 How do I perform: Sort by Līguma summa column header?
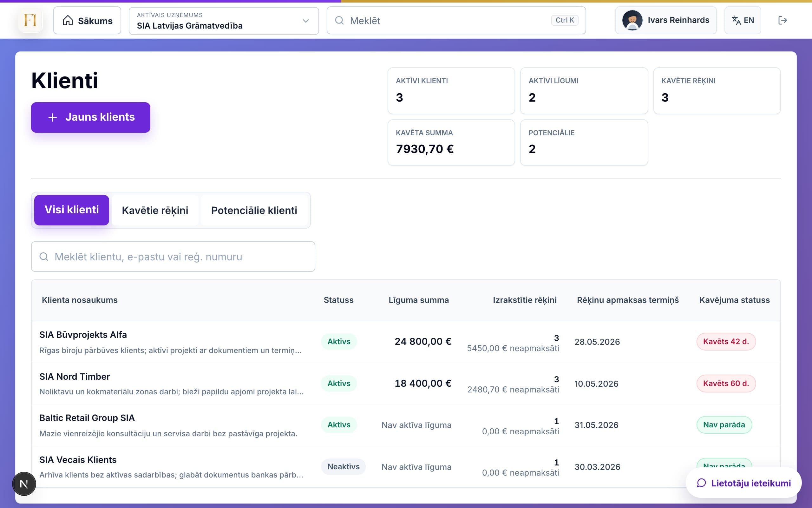[x=418, y=300]
